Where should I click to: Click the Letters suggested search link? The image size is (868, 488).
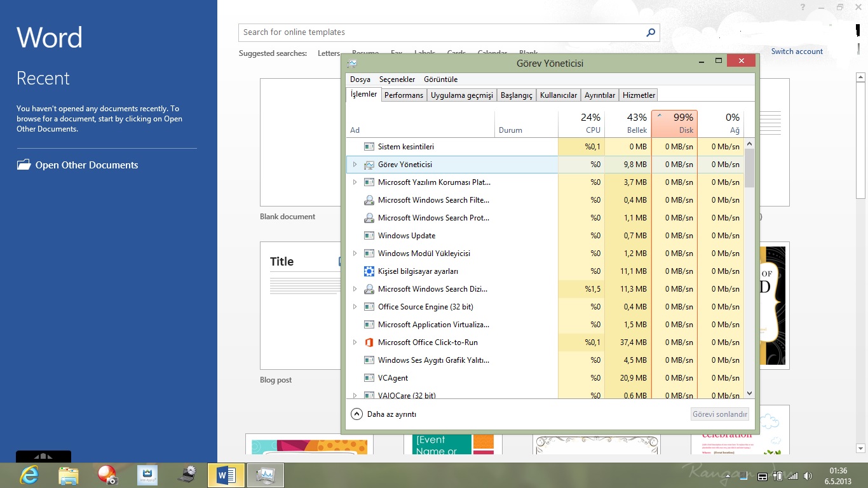click(x=329, y=53)
